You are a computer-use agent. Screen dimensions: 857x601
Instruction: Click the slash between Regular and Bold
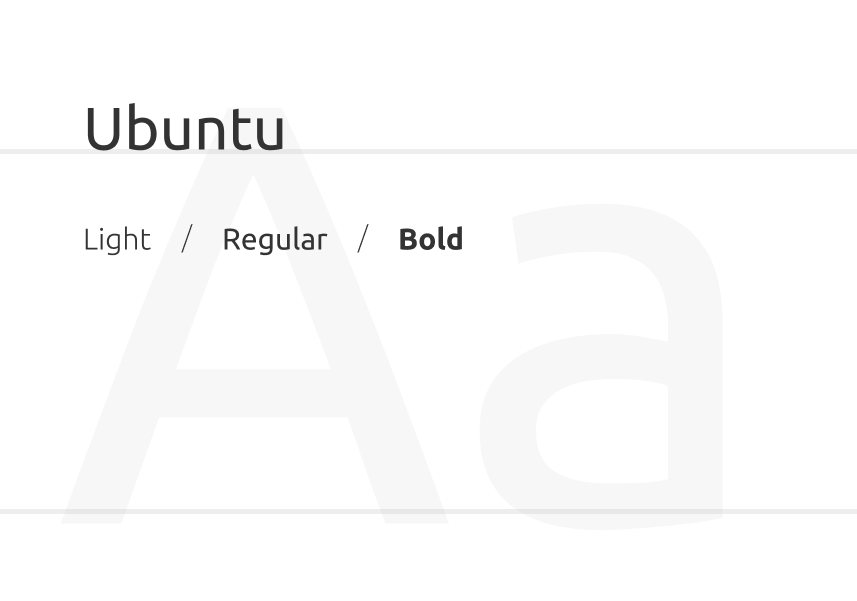363,238
